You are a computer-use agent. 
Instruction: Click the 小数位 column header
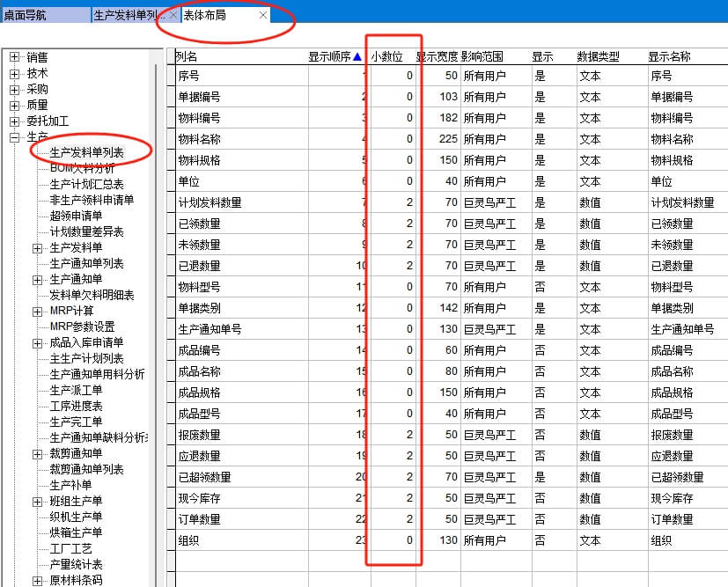point(386,56)
